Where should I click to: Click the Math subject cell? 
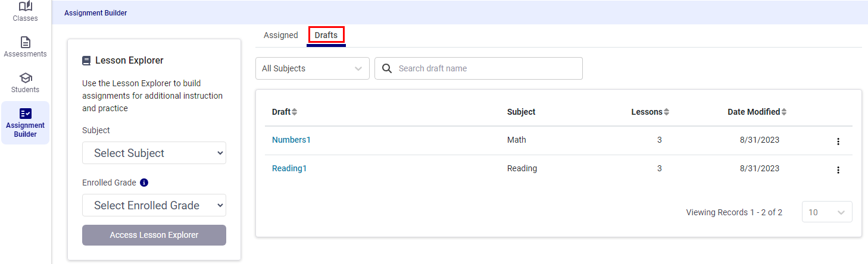[517, 140]
